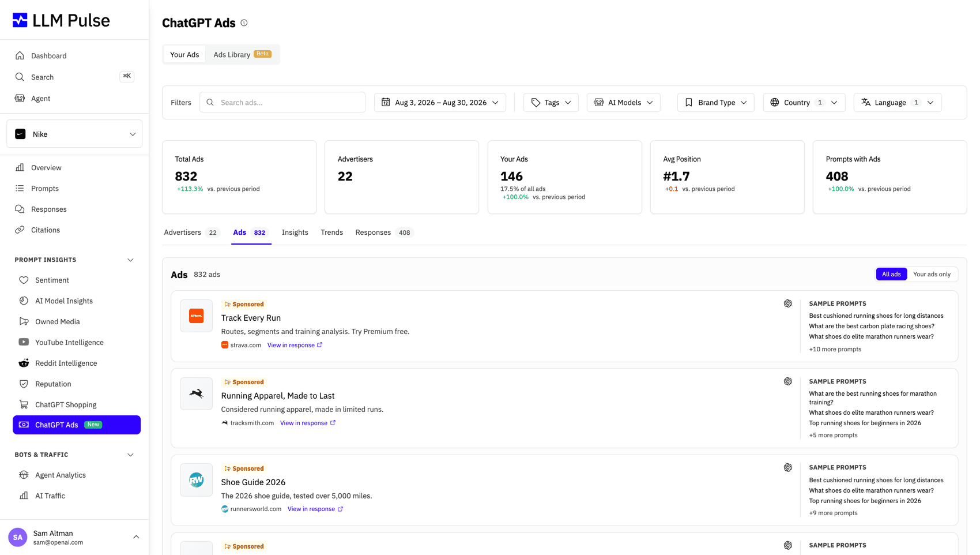
Task: Open the Language filter dropdown
Action: coord(898,102)
